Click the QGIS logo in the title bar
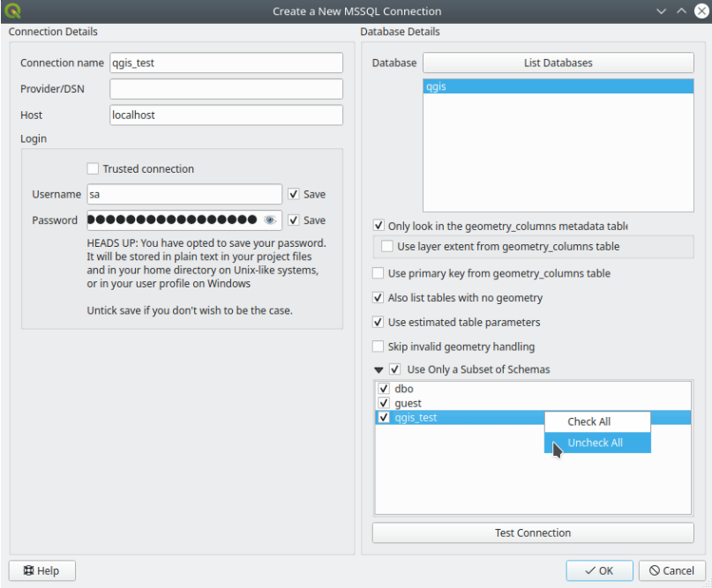712x588 pixels. pyautogui.click(x=12, y=11)
